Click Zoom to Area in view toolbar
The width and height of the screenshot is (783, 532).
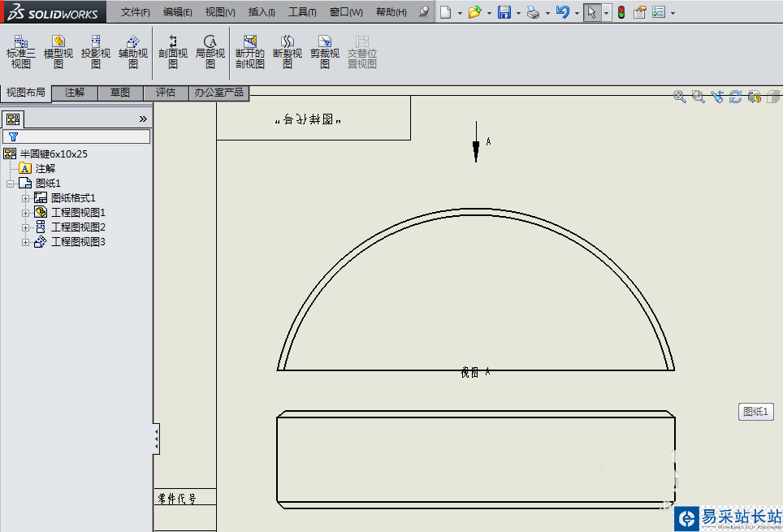point(698,97)
